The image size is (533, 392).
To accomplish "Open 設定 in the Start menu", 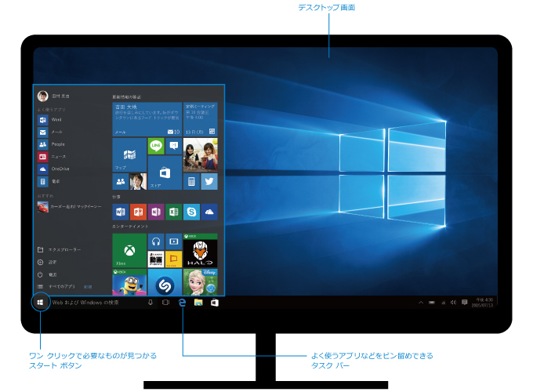I will point(47,262).
